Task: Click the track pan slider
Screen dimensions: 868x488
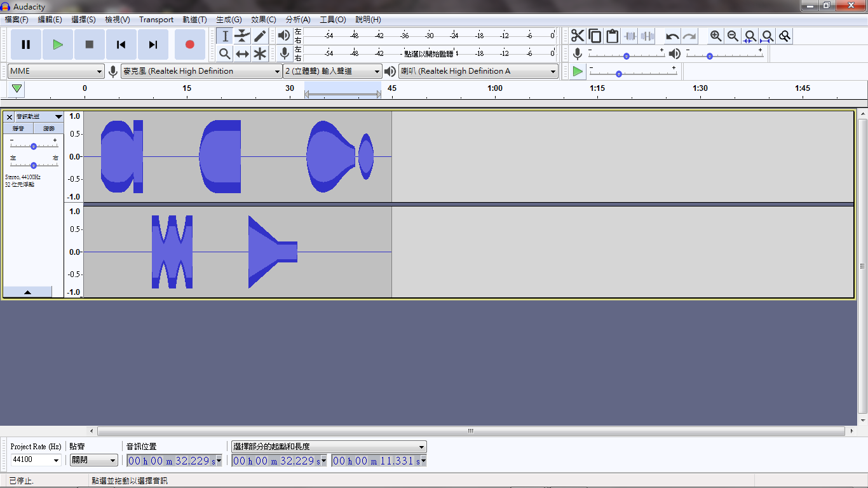Action: pos(34,165)
